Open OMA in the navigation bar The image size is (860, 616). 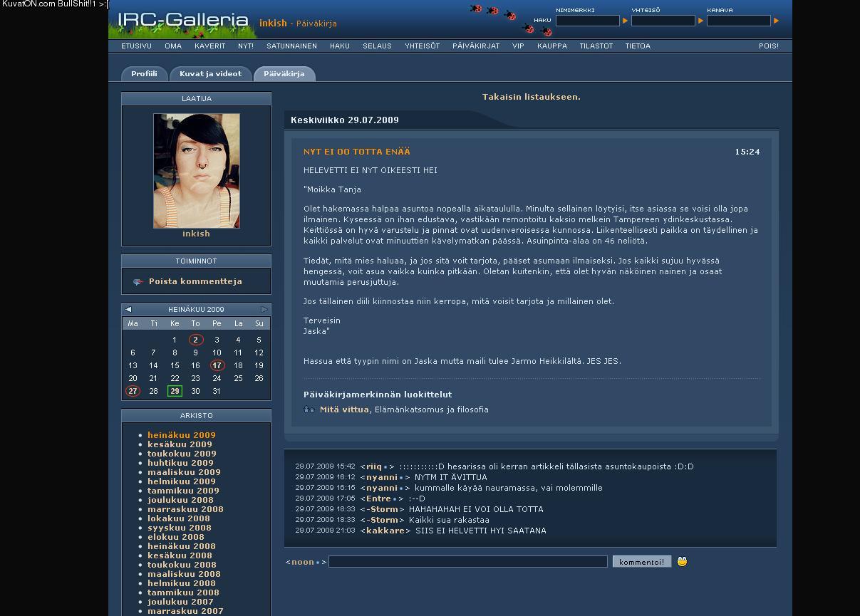coord(173,46)
